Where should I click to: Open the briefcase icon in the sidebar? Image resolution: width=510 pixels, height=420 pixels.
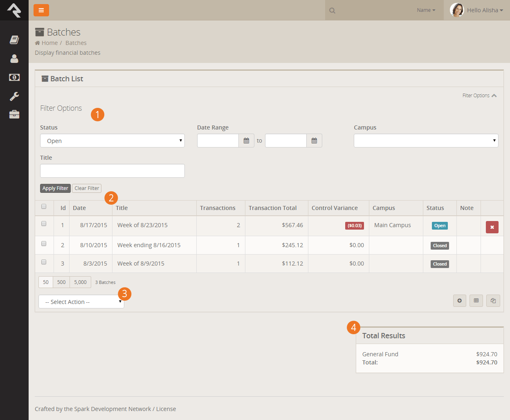coord(14,114)
